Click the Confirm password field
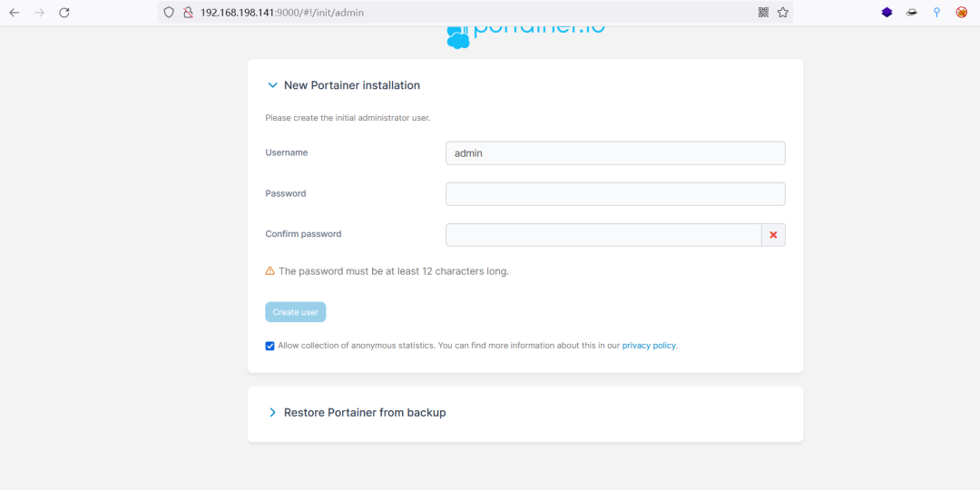Image resolution: width=980 pixels, height=490 pixels. (x=603, y=235)
